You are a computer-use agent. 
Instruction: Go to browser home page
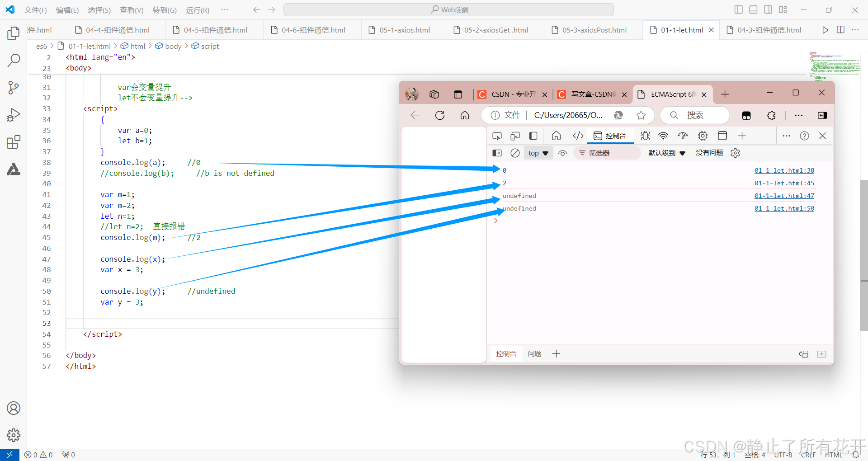[x=465, y=115]
